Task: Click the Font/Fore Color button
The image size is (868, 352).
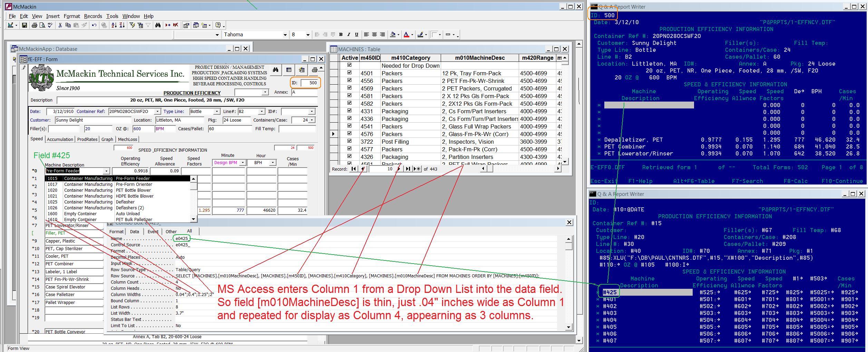Action: click(407, 35)
